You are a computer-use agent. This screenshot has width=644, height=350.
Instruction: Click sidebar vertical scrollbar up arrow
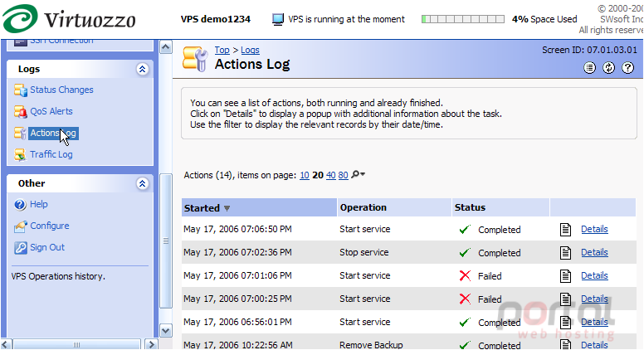point(165,47)
